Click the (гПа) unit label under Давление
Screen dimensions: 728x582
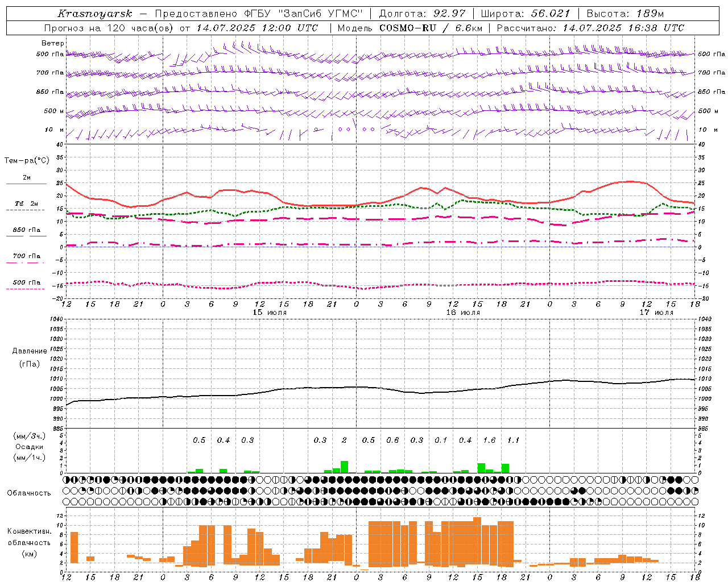(30, 364)
